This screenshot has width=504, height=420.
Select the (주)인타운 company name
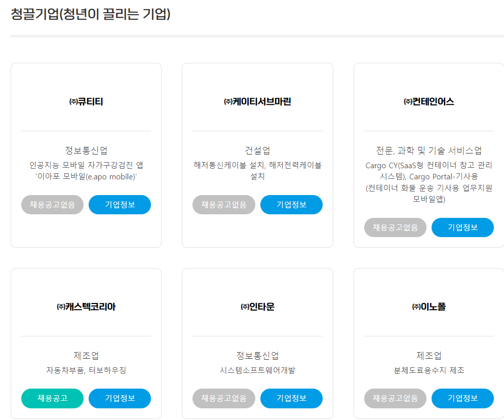tap(257, 307)
